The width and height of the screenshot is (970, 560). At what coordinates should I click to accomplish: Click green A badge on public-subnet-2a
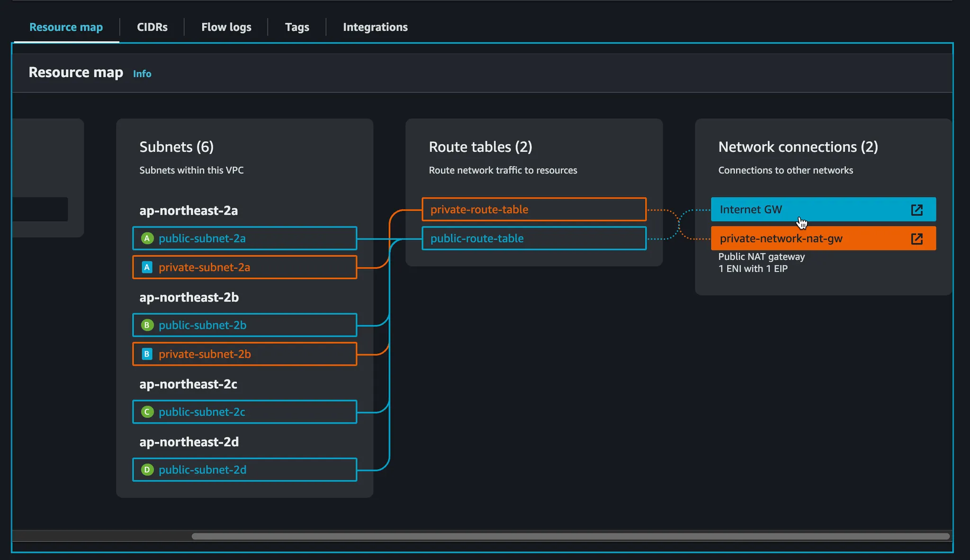(x=147, y=239)
